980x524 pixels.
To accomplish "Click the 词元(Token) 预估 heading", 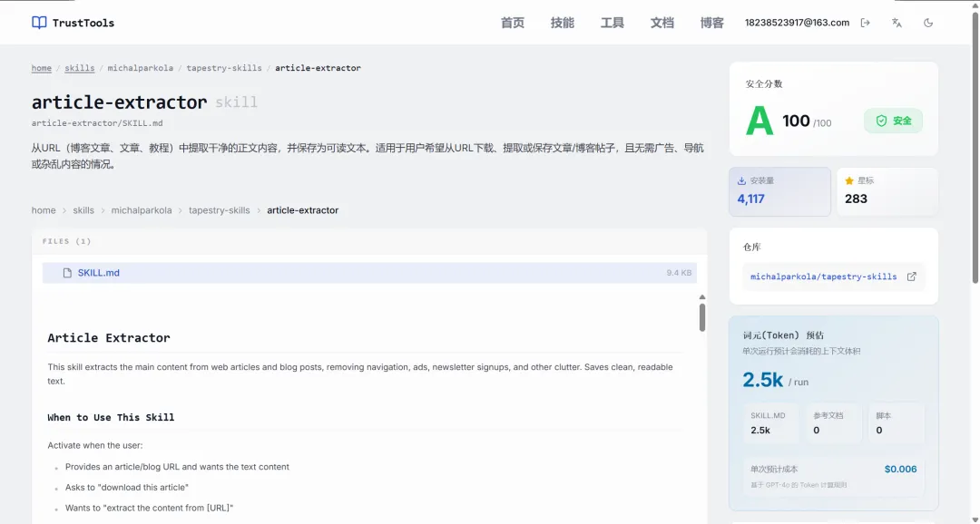I will pyautogui.click(x=783, y=335).
